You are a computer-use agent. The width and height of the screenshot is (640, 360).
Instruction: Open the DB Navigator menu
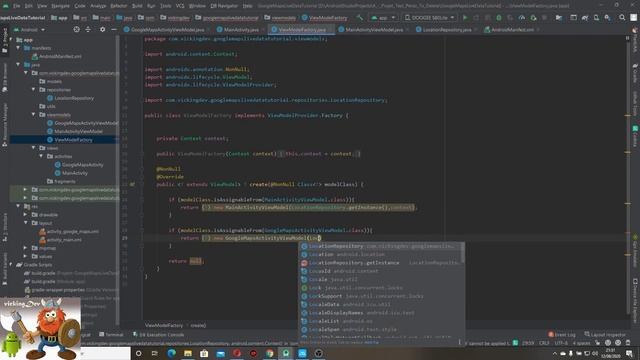(224, 6)
